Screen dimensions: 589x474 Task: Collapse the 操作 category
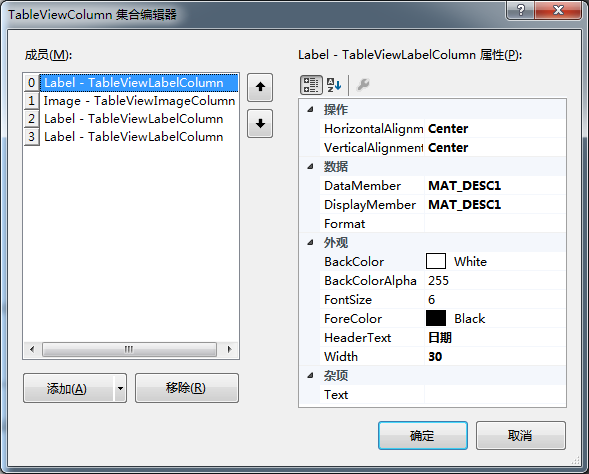pyautogui.click(x=310, y=110)
